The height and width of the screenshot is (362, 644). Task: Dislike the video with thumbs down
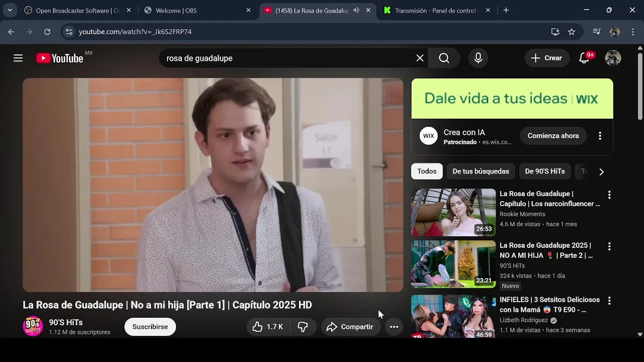tap(303, 327)
